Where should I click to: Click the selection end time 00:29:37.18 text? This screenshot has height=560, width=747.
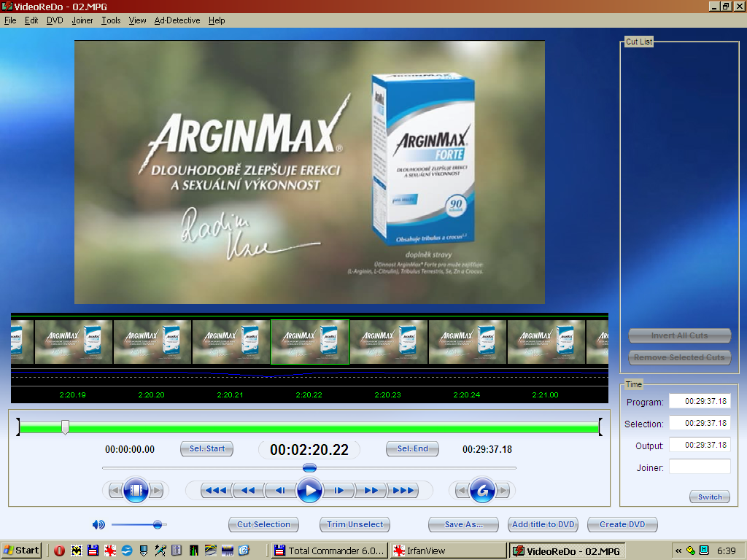pos(487,449)
